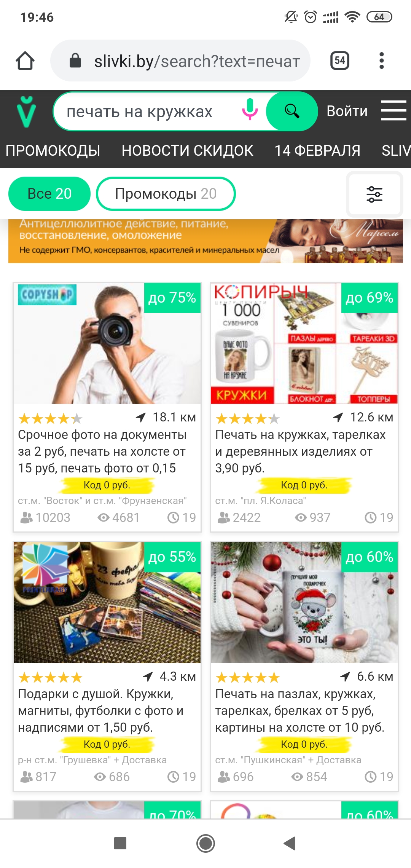Tap the Slivki green logo
Viewport: 411px width, 868px height.
click(26, 112)
